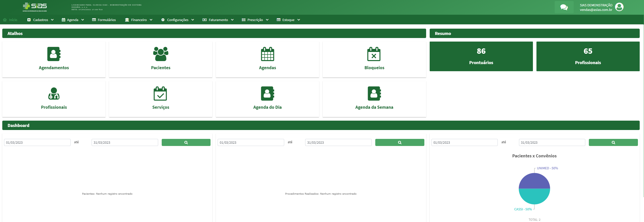Click the TOTAL: 2 chart label

(534, 220)
